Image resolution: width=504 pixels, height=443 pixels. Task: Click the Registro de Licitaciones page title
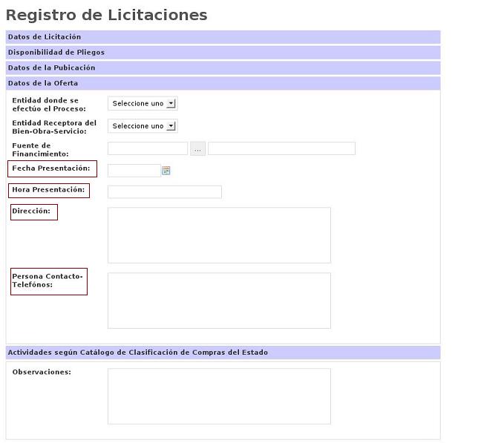106,15
